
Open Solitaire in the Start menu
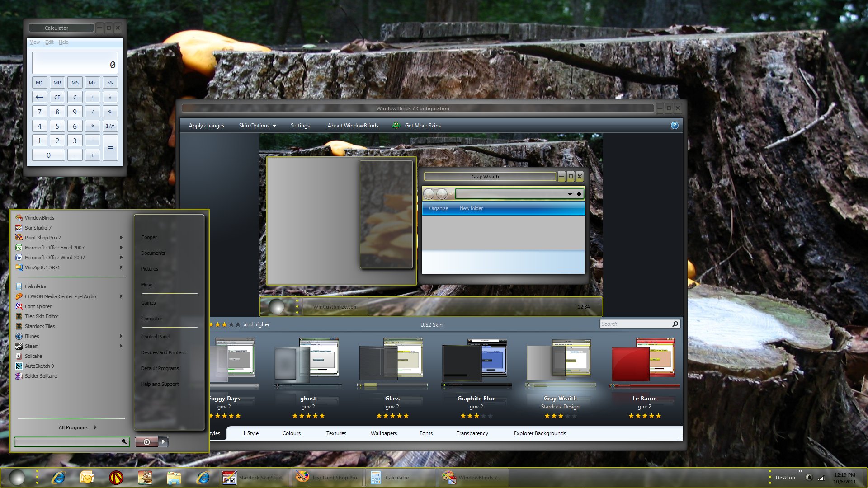click(x=33, y=356)
